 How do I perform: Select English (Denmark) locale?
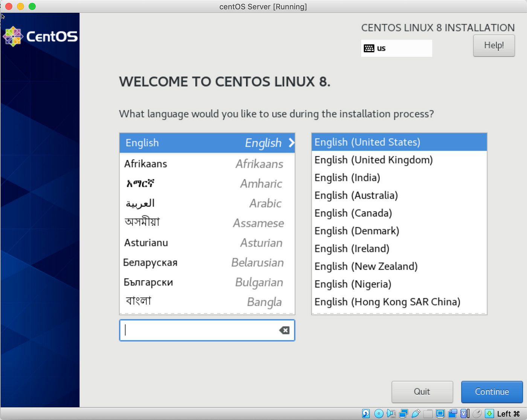(x=399, y=231)
